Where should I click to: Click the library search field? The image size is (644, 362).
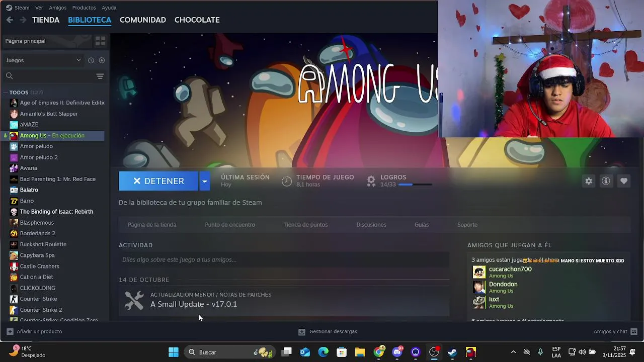[54, 76]
